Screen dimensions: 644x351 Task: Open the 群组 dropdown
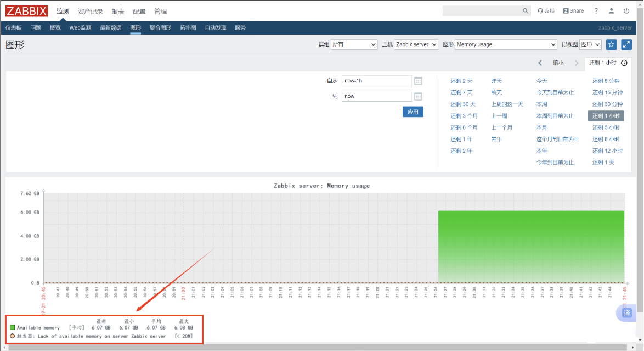point(354,44)
